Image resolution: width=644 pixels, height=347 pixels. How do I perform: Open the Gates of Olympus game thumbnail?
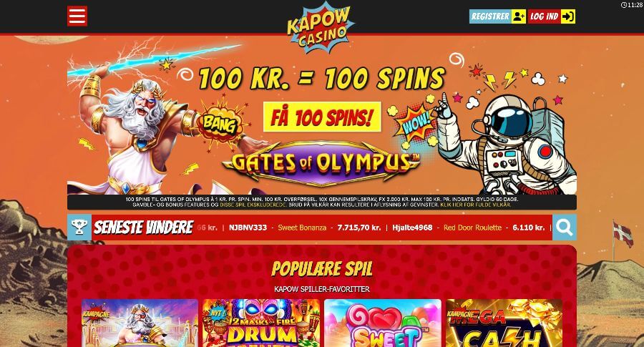(140, 323)
